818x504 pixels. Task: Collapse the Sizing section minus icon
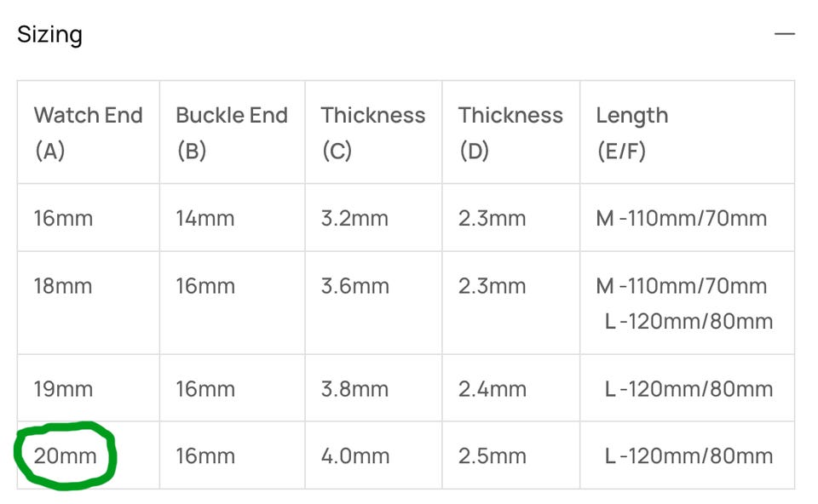coord(784,34)
